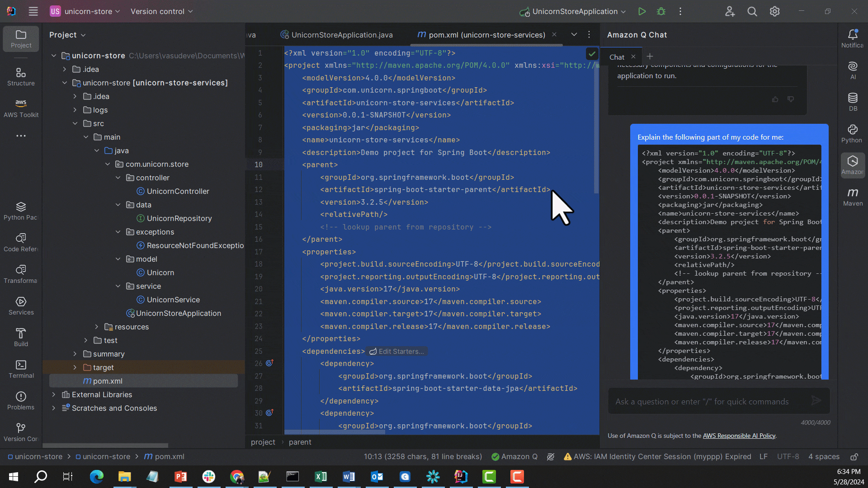Collapse the controller package in the project tree
868x488 pixels.
[118, 178]
